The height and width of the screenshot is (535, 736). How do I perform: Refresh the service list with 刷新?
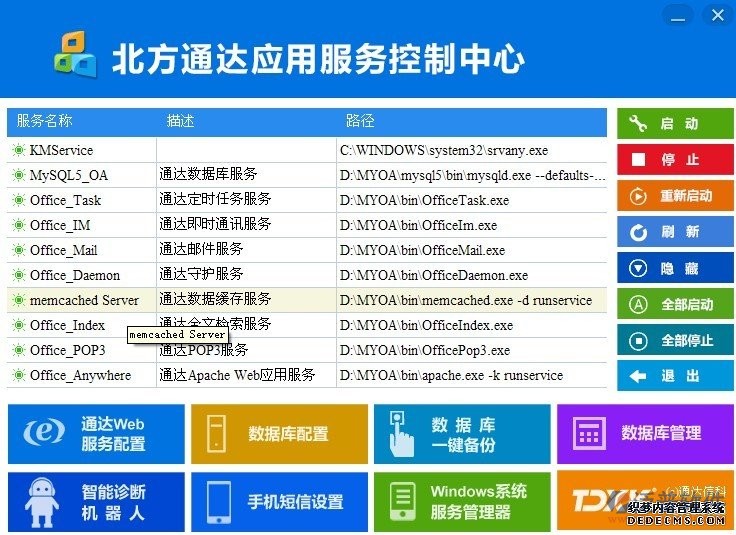(675, 232)
